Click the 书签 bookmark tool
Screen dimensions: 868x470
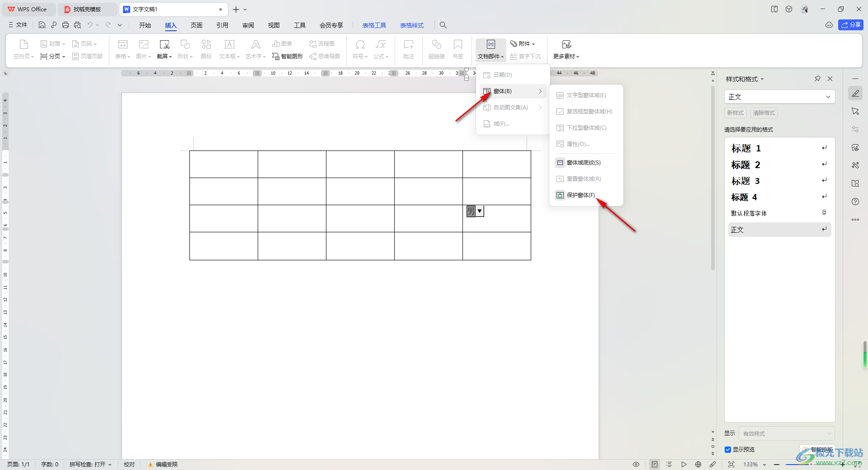point(458,50)
